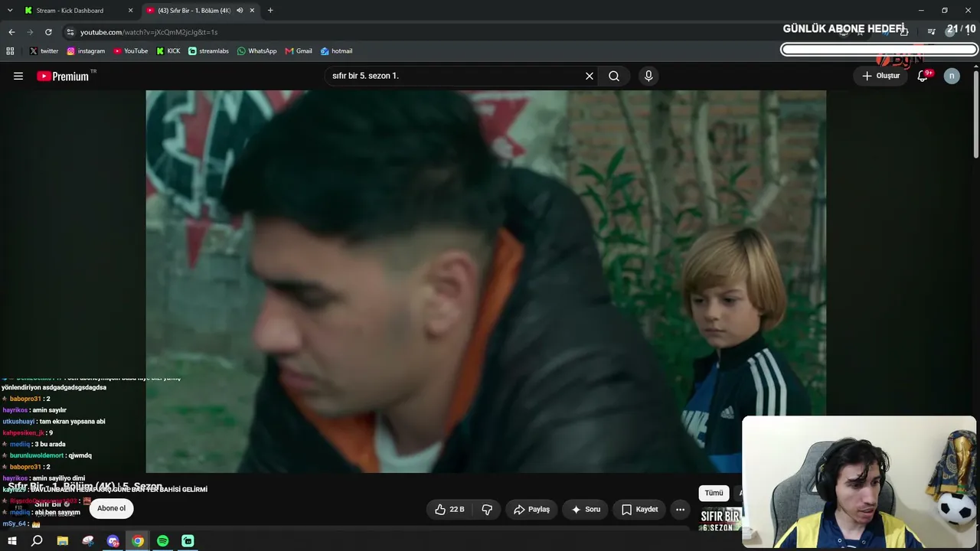Open the YouTube hamburger guide menu
Image resolution: width=980 pixels, height=551 pixels.
pos(18,76)
